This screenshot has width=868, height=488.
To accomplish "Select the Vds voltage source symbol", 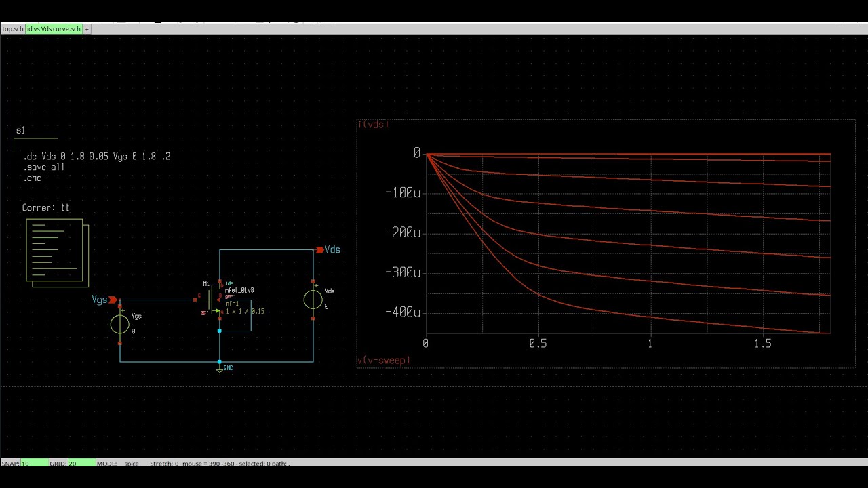I will 313,299.
